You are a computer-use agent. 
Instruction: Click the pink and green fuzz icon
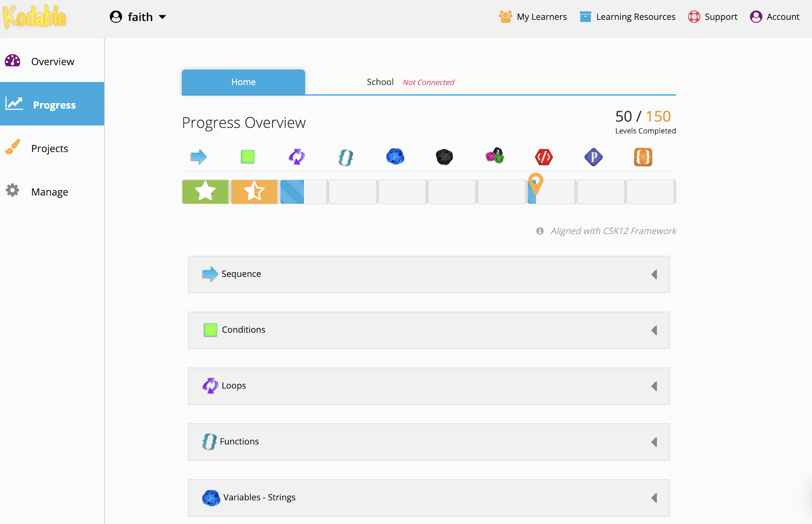495,156
